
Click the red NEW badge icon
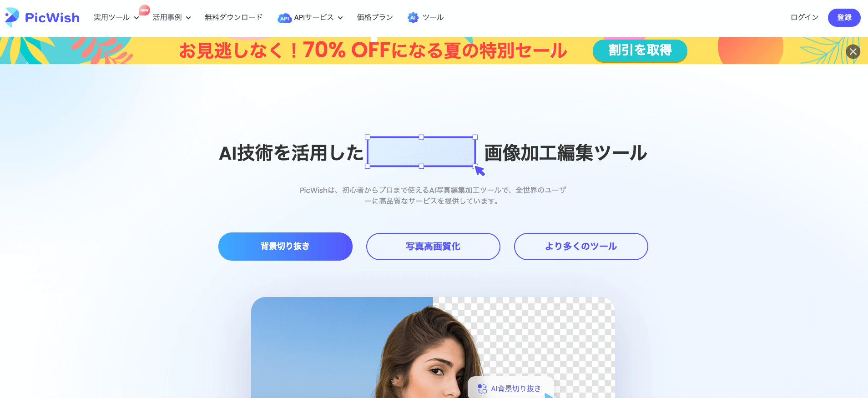pos(145,10)
